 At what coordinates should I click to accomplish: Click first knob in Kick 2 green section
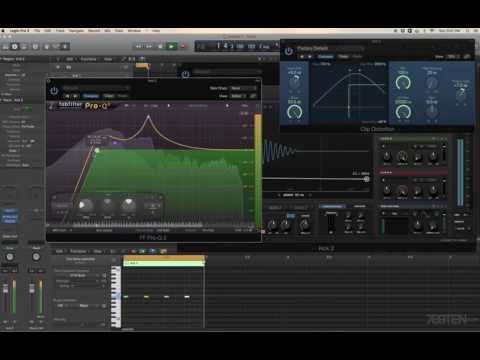pyautogui.click(x=387, y=156)
